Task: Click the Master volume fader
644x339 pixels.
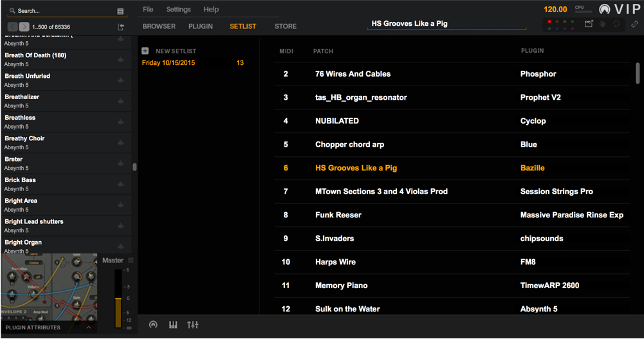Action: pos(118,298)
